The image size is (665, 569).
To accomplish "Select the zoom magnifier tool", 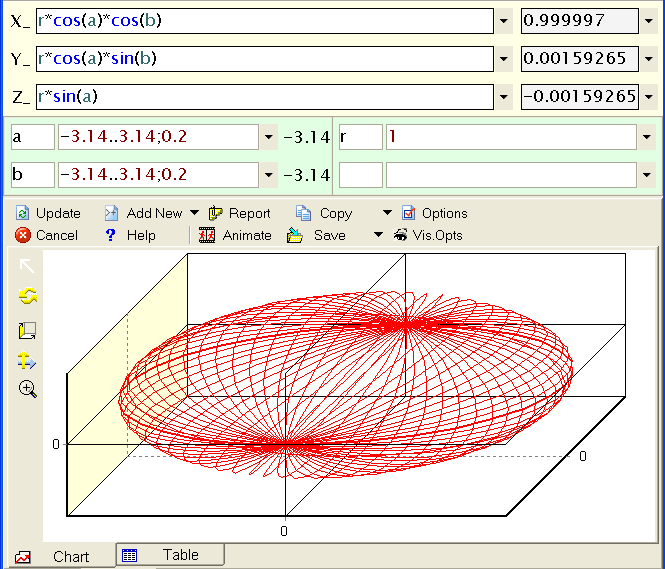I will (x=28, y=389).
